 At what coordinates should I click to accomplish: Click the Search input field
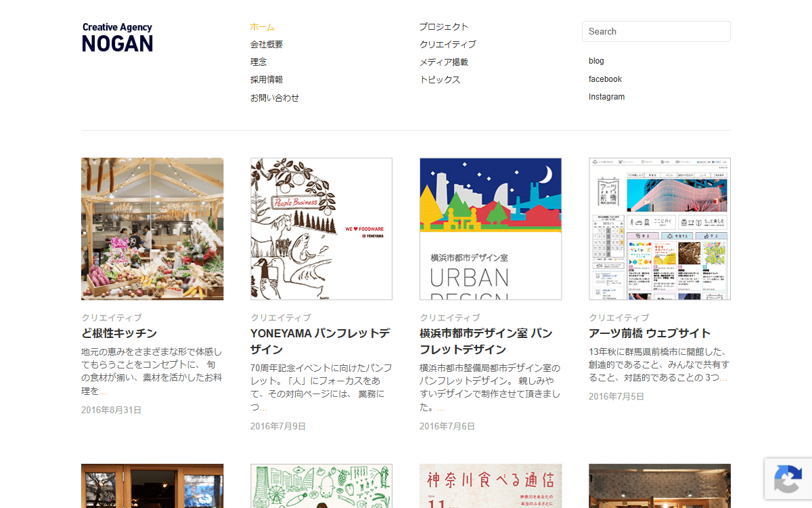656,31
